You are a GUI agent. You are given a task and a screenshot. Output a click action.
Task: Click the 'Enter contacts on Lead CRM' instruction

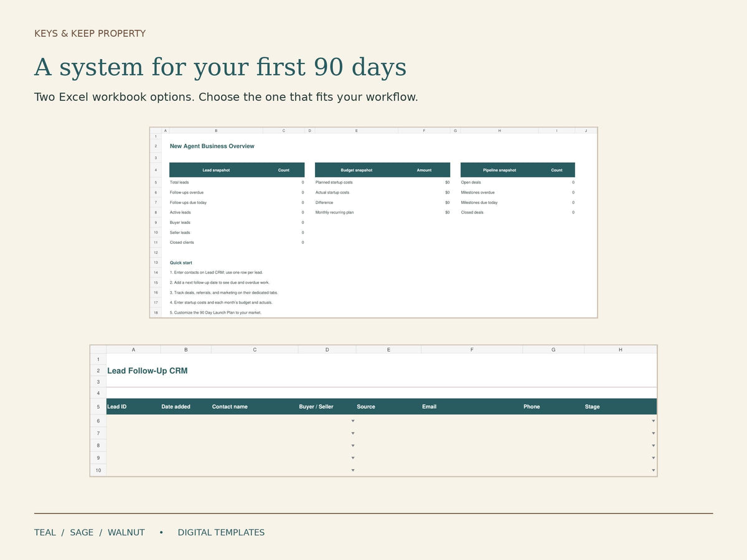217,273
